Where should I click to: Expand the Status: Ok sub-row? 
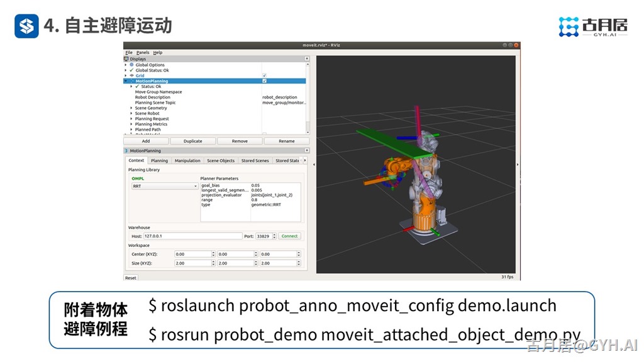click(x=131, y=87)
